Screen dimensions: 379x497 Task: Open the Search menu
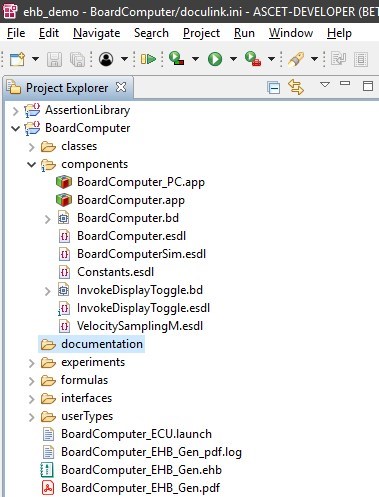pos(151,33)
